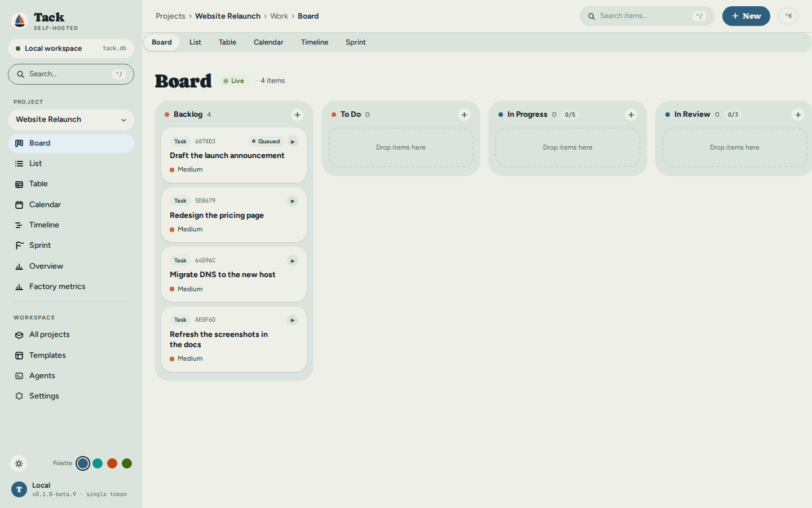Click the New button
Screen dimensions: 812x508
tap(746, 16)
